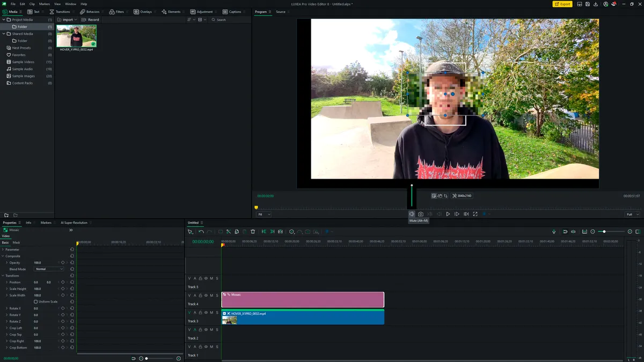Toggle the eye visibility on Track 4
Viewport: 644px width, 362px height.
[206, 295]
